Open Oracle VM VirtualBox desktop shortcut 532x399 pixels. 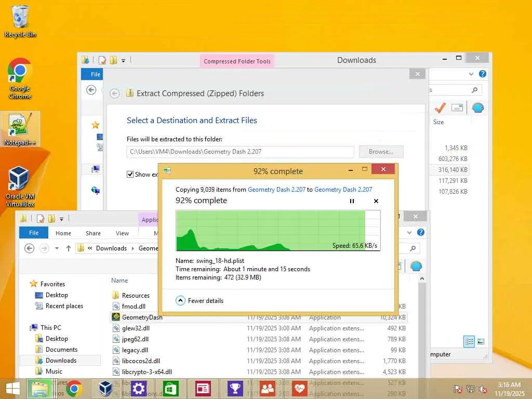tap(20, 187)
